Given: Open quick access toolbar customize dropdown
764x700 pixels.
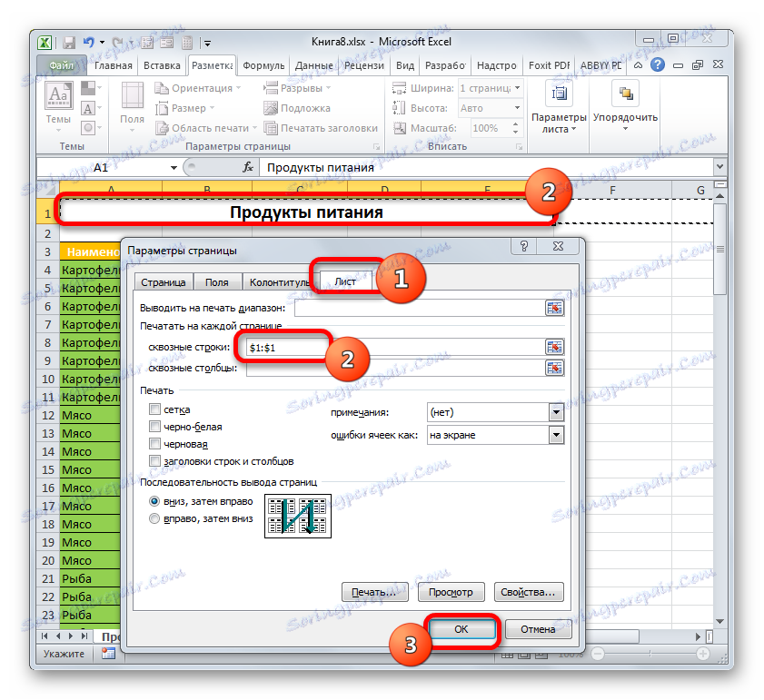Looking at the screenshot, I should point(207,44).
